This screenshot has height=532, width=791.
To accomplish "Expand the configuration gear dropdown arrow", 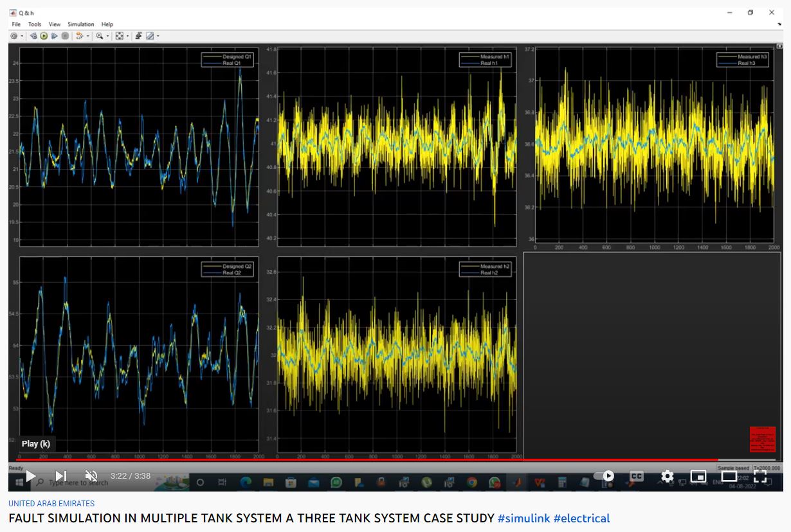I will [22, 36].
